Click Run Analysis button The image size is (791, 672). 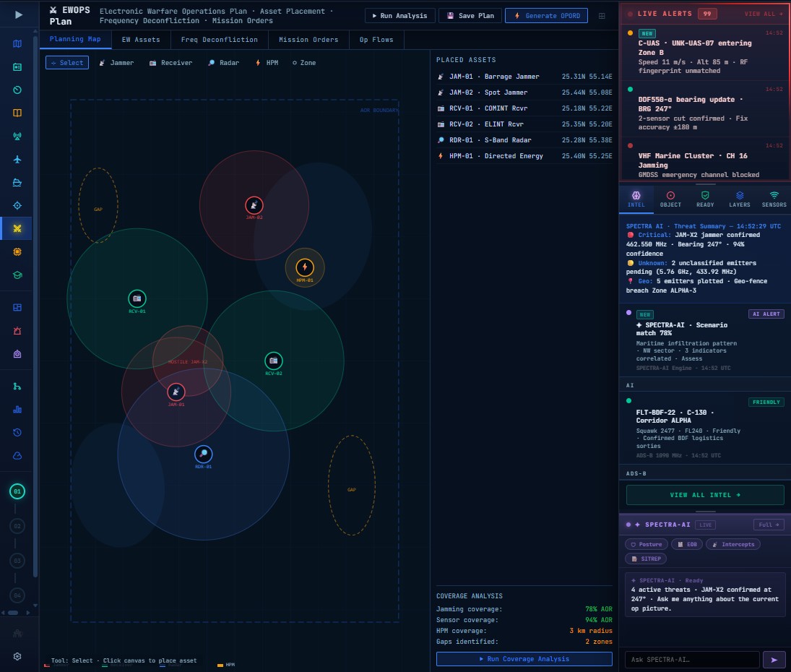(399, 16)
